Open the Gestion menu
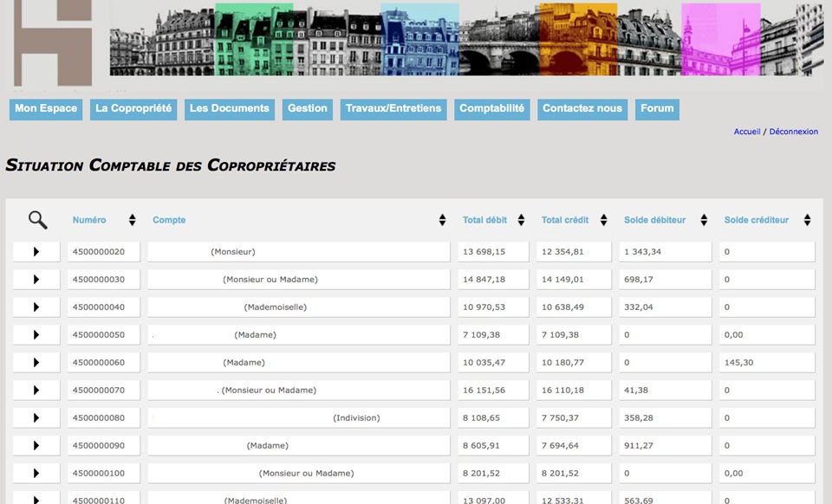This screenshot has width=832, height=504. tap(307, 109)
